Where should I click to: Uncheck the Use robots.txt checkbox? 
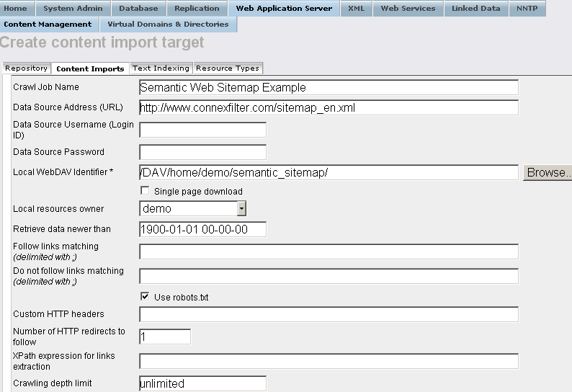point(145,296)
